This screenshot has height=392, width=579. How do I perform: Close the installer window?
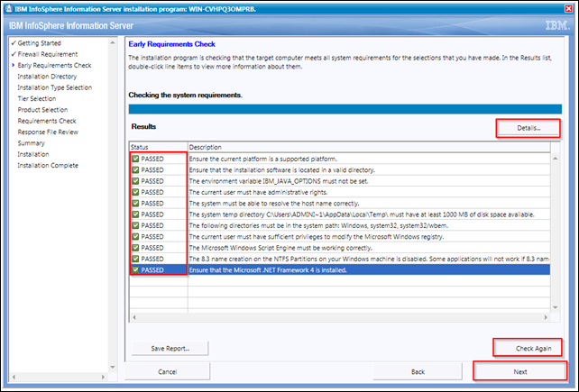(x=569, y=8)
